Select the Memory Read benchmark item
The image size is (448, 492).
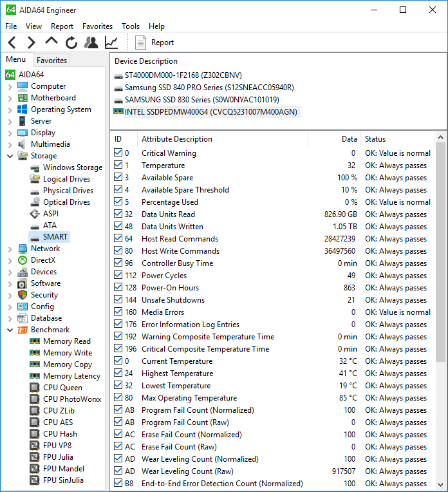[66, 341]
